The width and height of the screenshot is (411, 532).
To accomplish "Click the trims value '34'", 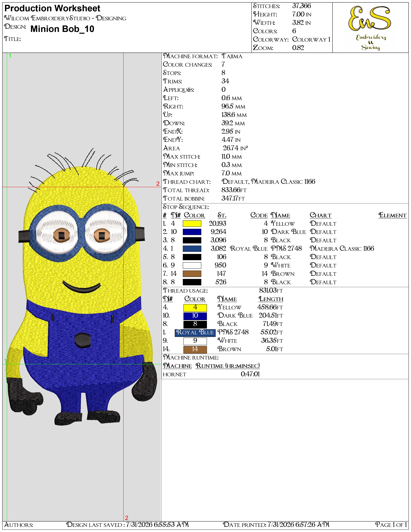I will (225, 81).
